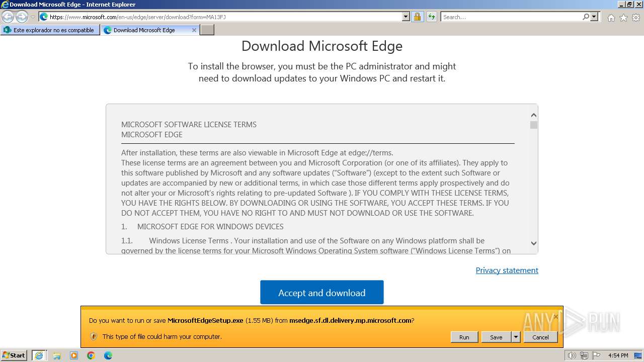Viewport: 644px width, 362px height.
Task: Open the network tray icon
Action: (585, 355)
